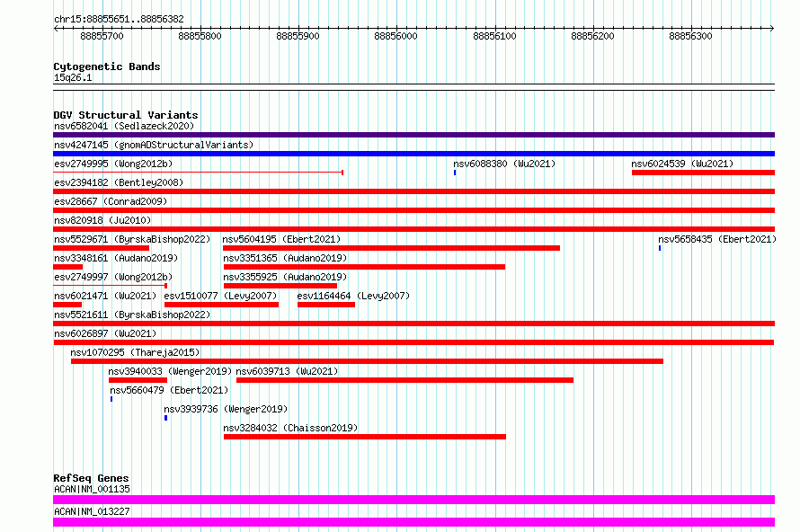Select the RefSeq Genes track heading
This screenshot has height=532, width=800.
(x=91, y=478)
